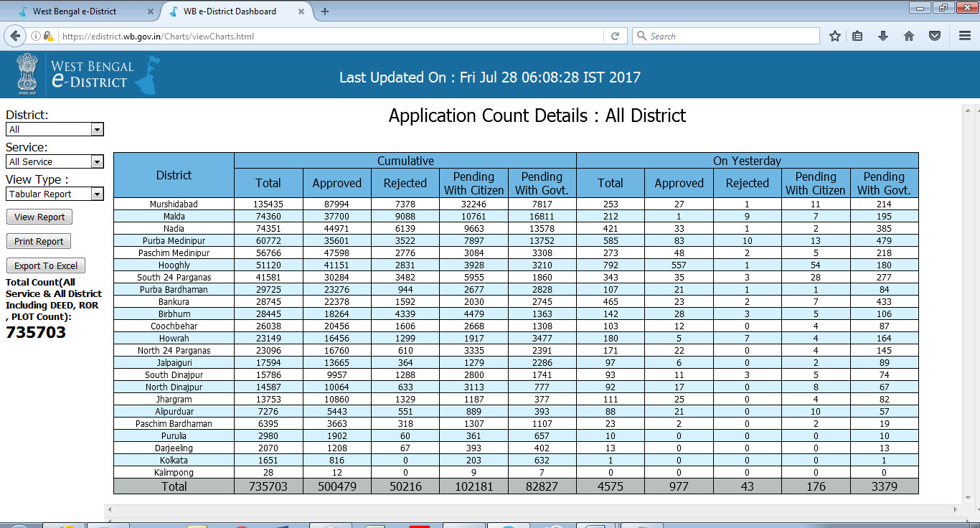
Task: Click the North Dinajpur district cell
Action: [x=174, y=387]
